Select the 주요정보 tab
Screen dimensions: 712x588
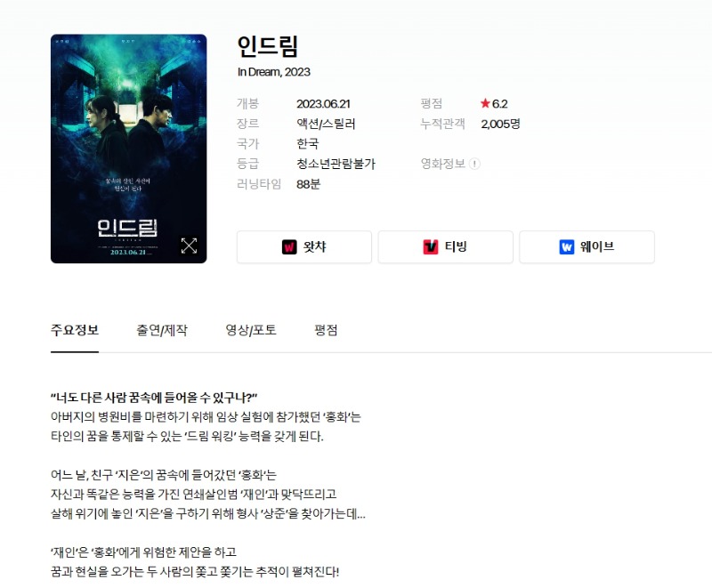click(x=75, y=330)
